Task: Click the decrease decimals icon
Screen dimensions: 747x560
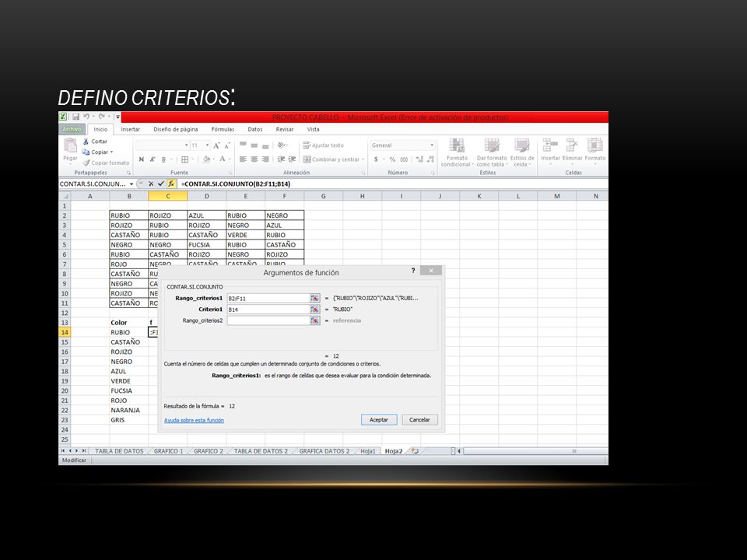Action: pyautogui.click(x=430, y=159)
